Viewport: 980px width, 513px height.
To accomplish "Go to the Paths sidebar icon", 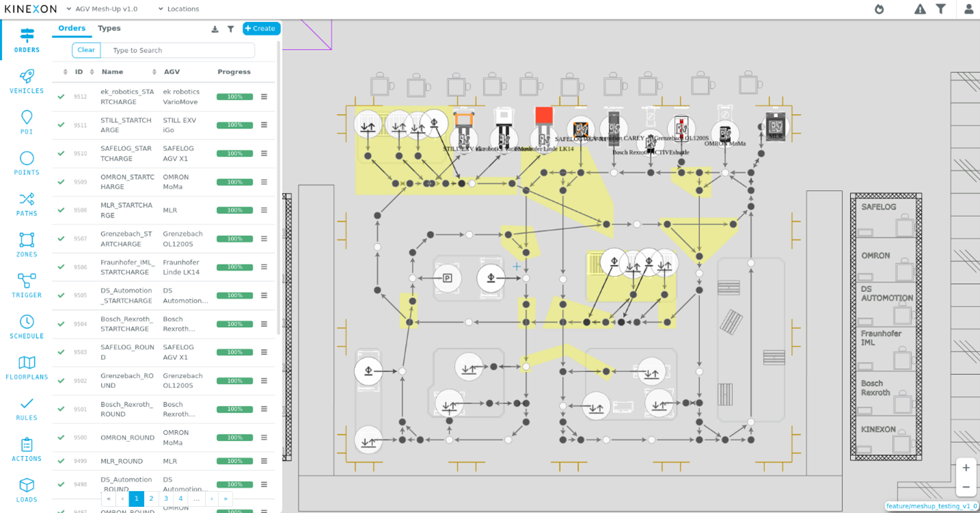I will [27, 204].
